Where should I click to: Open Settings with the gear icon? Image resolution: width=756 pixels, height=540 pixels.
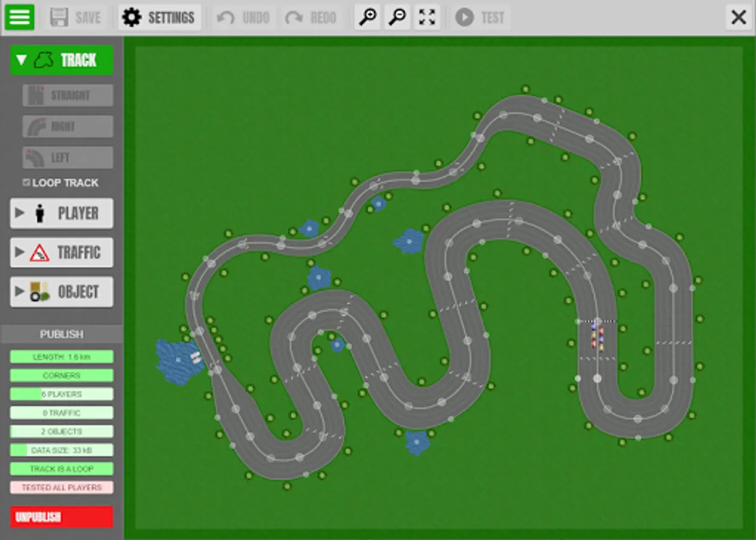tap(159, 17)
